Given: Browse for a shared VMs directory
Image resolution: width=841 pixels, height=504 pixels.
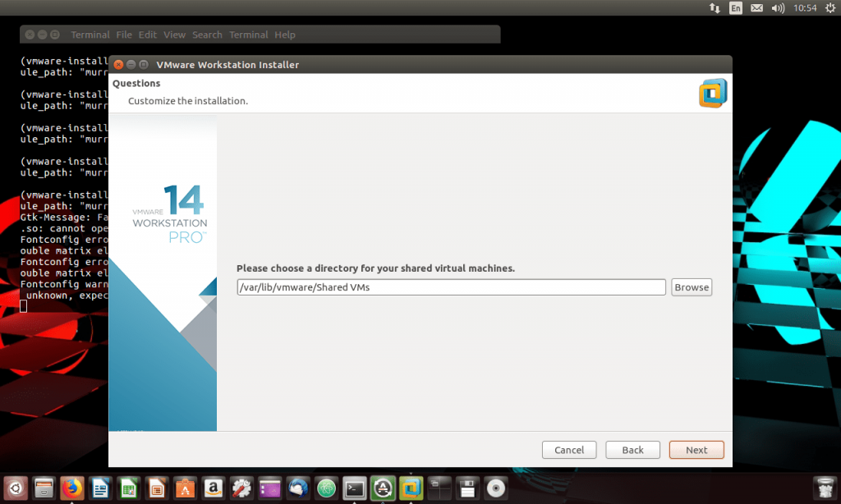Looking at the screenshot, I should (x=692, y=287).
